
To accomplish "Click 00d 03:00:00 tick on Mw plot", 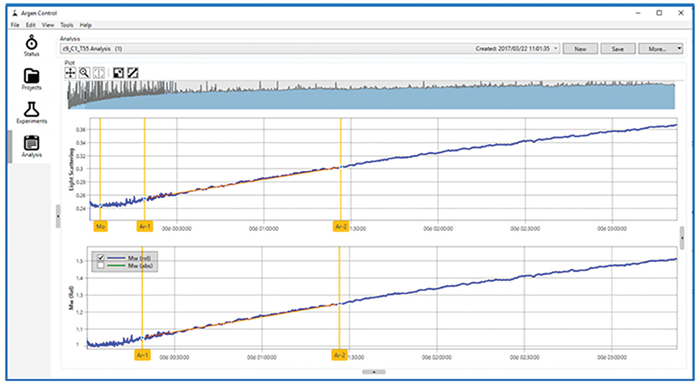I will 611,357.
